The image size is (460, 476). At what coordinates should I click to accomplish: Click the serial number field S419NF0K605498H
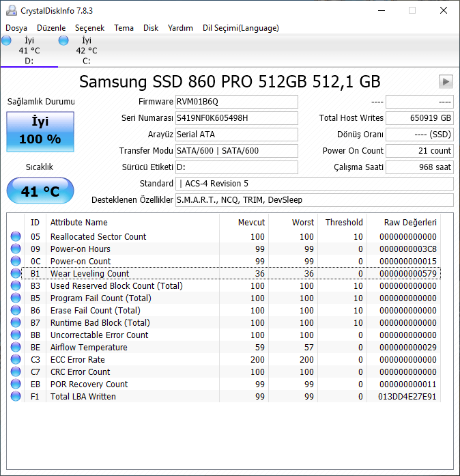tap(237, 118)
